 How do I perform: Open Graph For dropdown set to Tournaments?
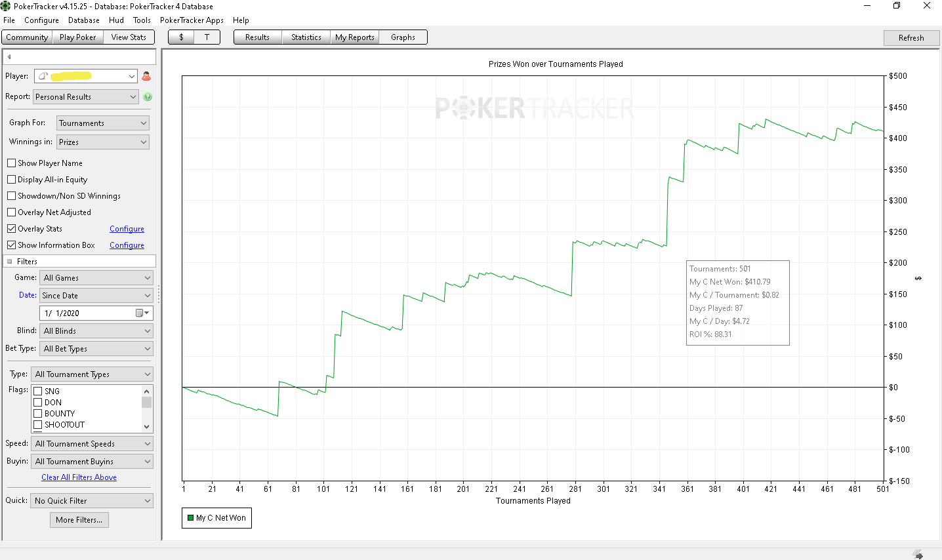click(102, 123)
